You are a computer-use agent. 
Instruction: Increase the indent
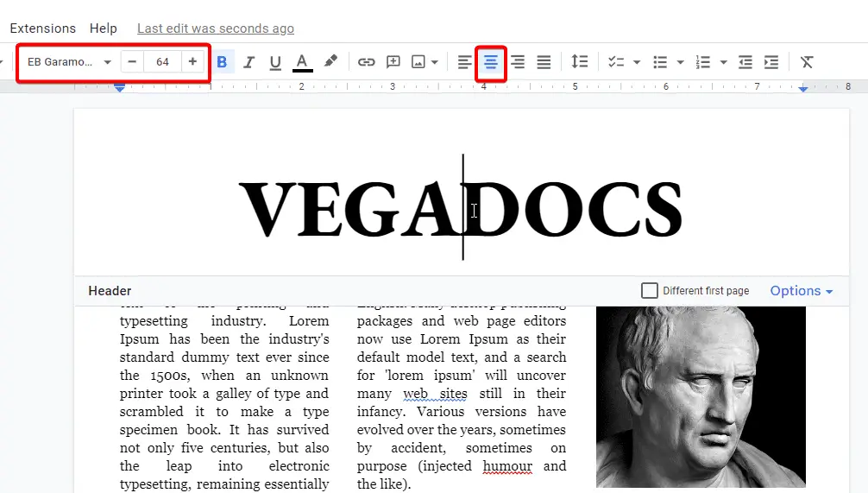click(771, 62)
